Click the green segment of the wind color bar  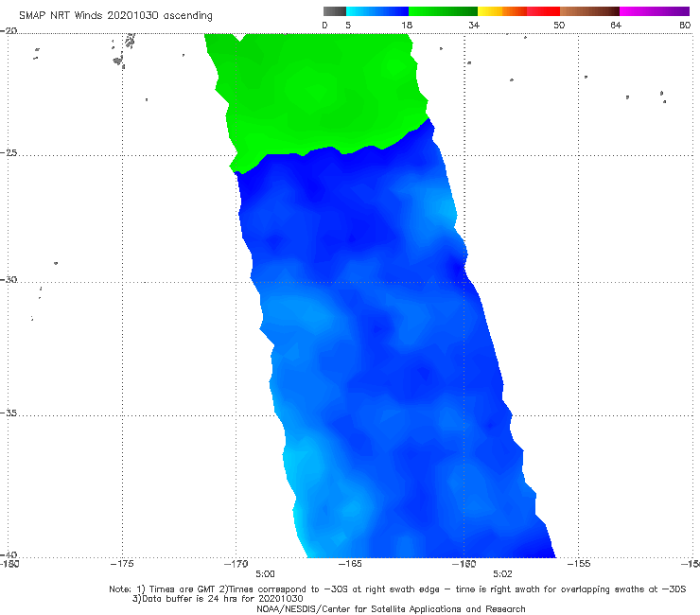point(443,11)
